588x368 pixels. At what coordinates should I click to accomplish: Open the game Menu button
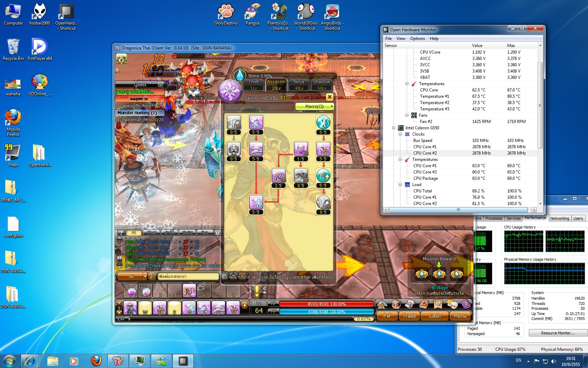(460, 316)
